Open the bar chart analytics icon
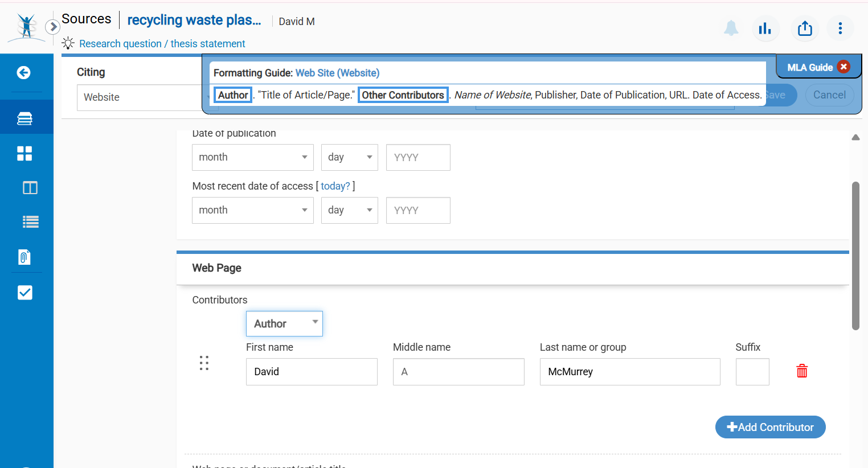The image size is (868, 468). click(x=765, y=28)
